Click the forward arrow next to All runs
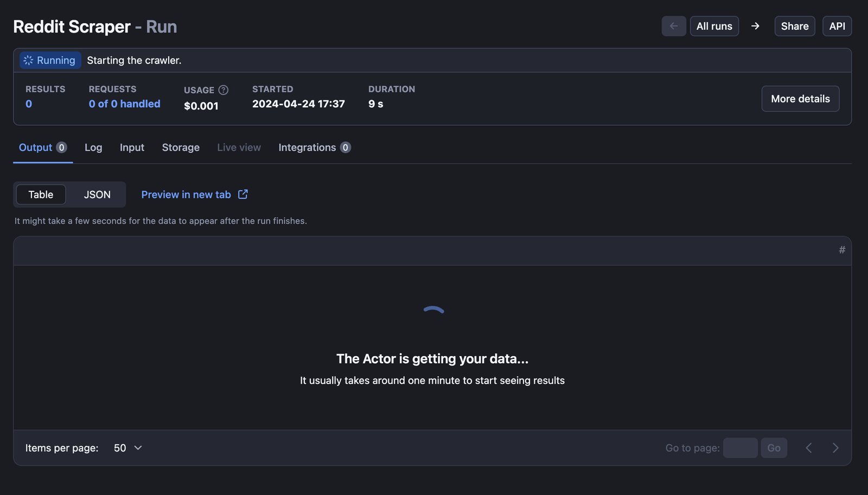The image size is (868, 495). (x=755, y=26)
